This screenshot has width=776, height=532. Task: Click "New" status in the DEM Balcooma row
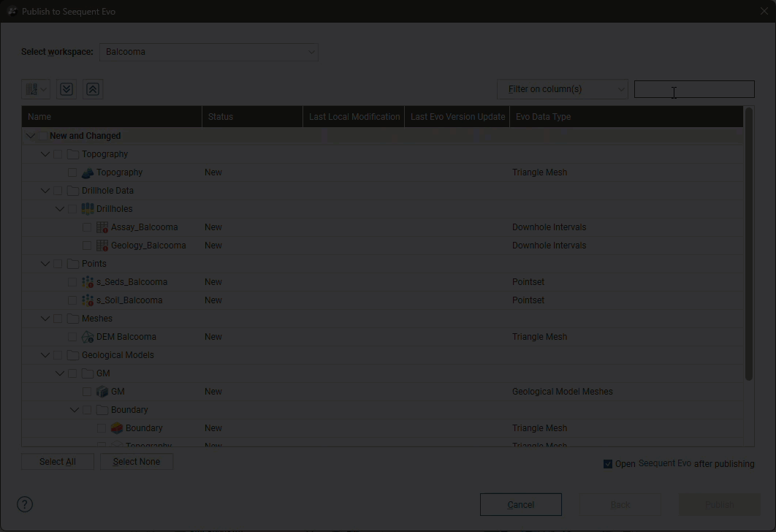(x=213, y=337)
